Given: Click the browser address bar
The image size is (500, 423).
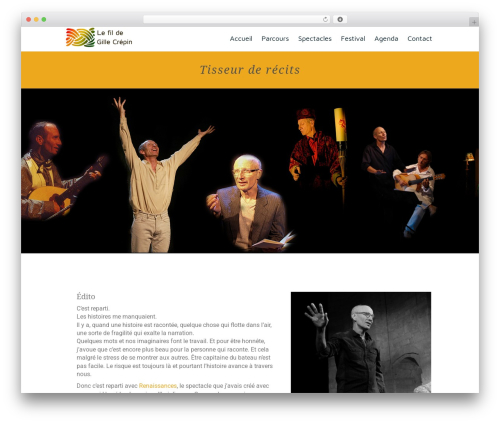Looking at the screenshot, I should click(x=236, y=20).
